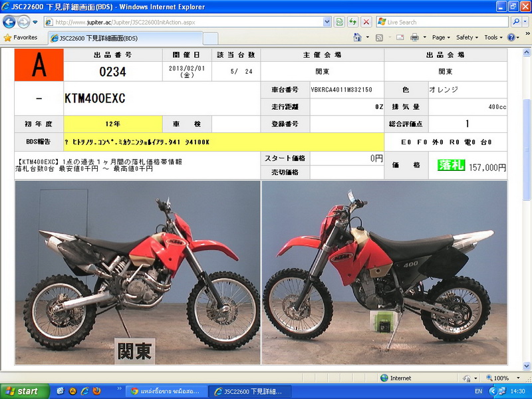Focus the Live Search box

(443, 23)
